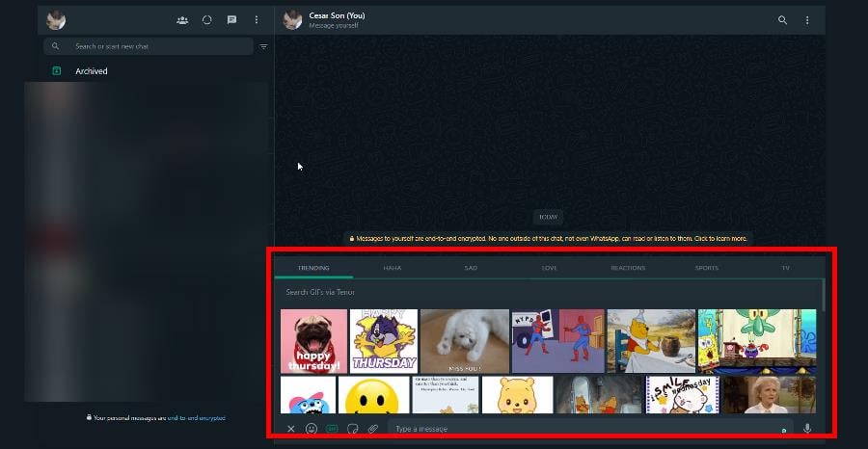Pick the white cat 'Miss you' GIF

pyautogui.click(x=465, y=341)
